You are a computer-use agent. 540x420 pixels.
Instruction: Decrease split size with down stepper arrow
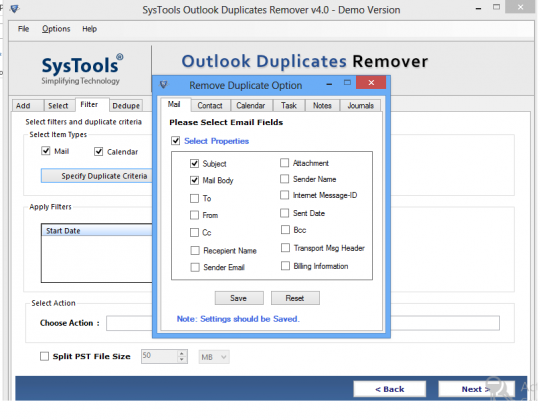pyautogui.click(x=182, y=360)
